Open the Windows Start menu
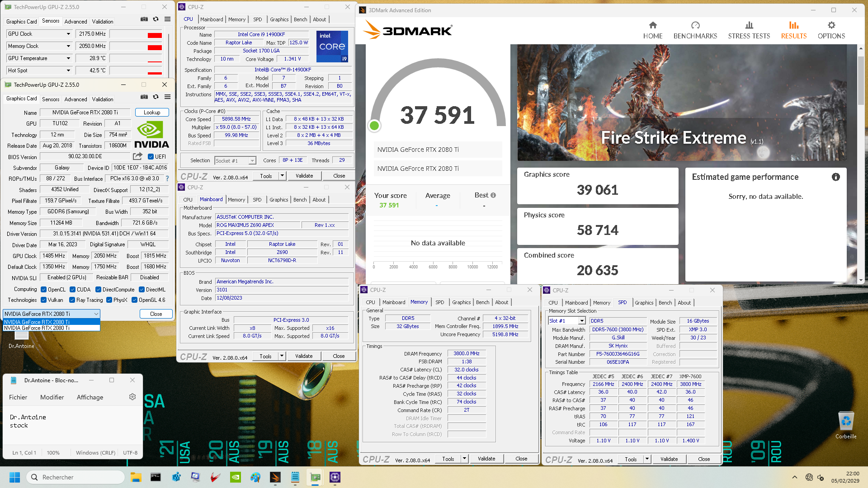 (x=14, y=477)
